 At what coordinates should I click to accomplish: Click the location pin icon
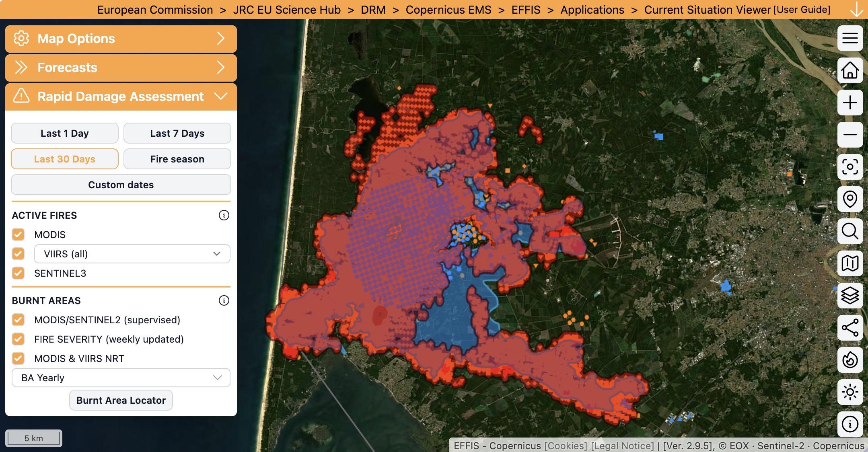point(850,199)
